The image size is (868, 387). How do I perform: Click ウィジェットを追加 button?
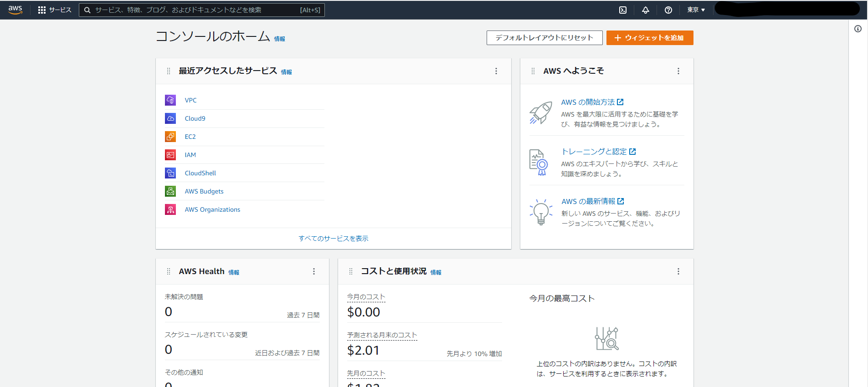[650, 38]
